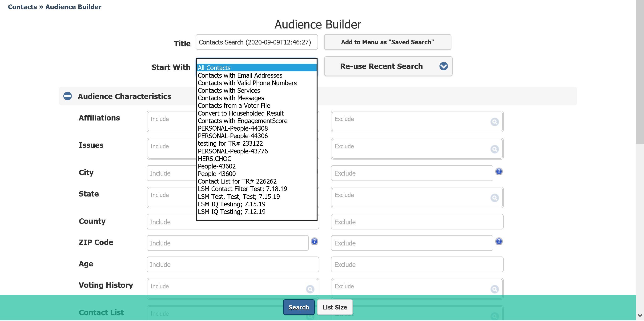Image resolution: width=644 pixels, height=321 pixels.
Task: Focus the City Exclude field
Action: point(412,173)
